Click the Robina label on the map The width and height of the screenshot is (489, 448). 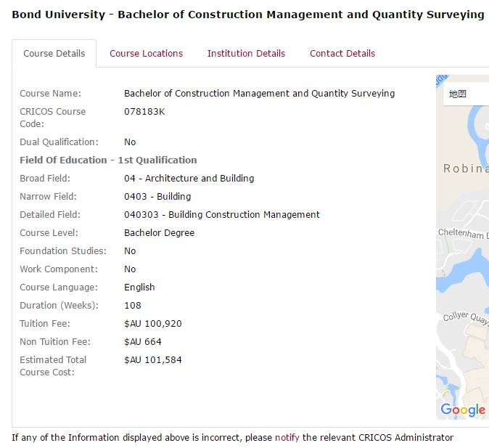pos(466,168)
